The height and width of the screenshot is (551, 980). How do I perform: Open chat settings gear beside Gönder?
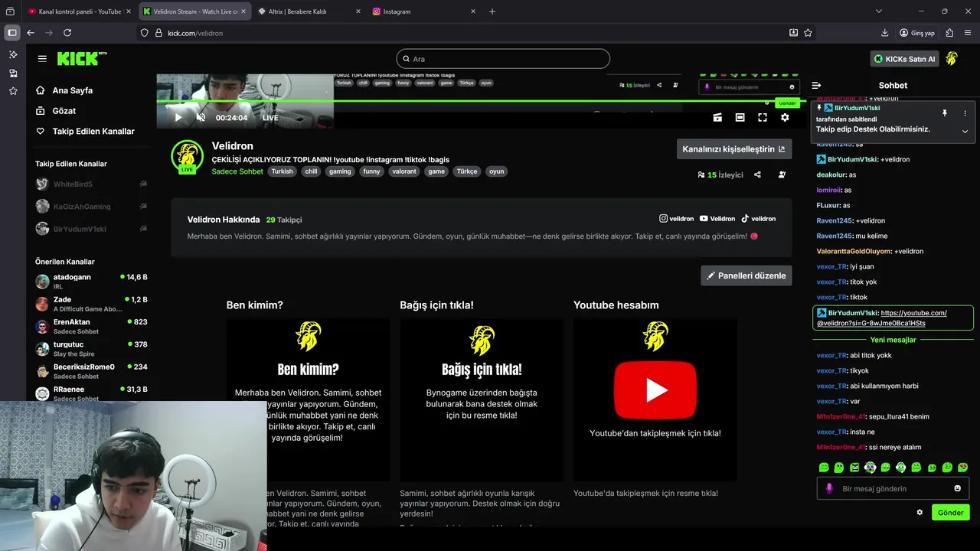tap(920, 513)
